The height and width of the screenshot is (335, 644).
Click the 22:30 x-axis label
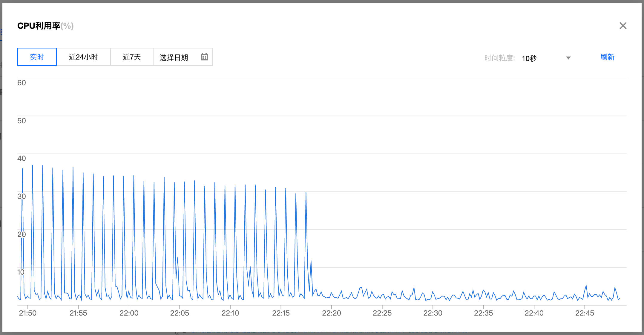click(x=433, y=313)
